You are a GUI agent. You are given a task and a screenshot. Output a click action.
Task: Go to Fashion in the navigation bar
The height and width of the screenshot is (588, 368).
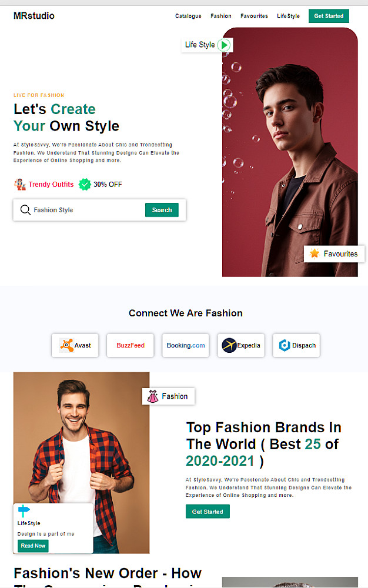(x=220, y=16)
